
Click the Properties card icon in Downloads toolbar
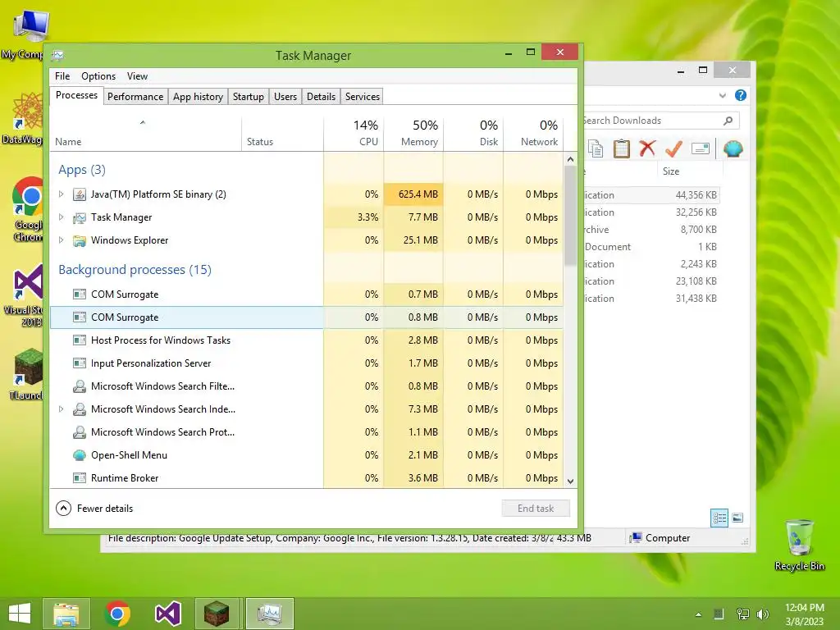point(701,148)
